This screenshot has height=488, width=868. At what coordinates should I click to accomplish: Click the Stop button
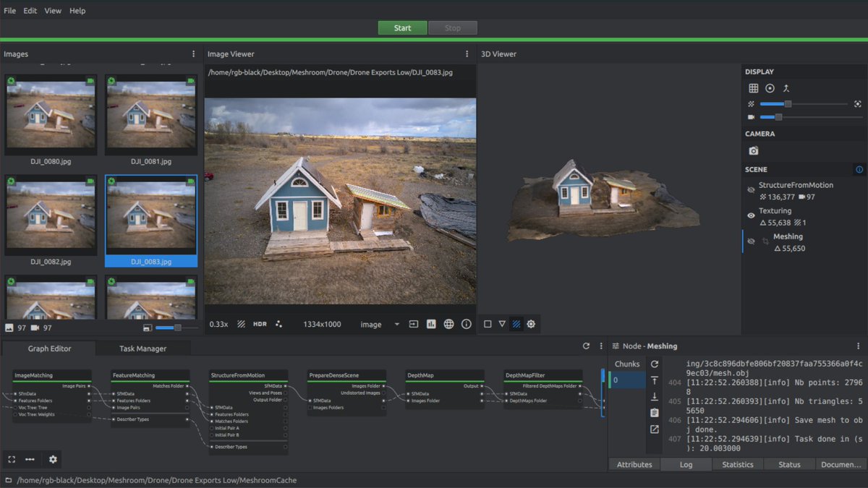pyautogui.click(x=453, y=28)
